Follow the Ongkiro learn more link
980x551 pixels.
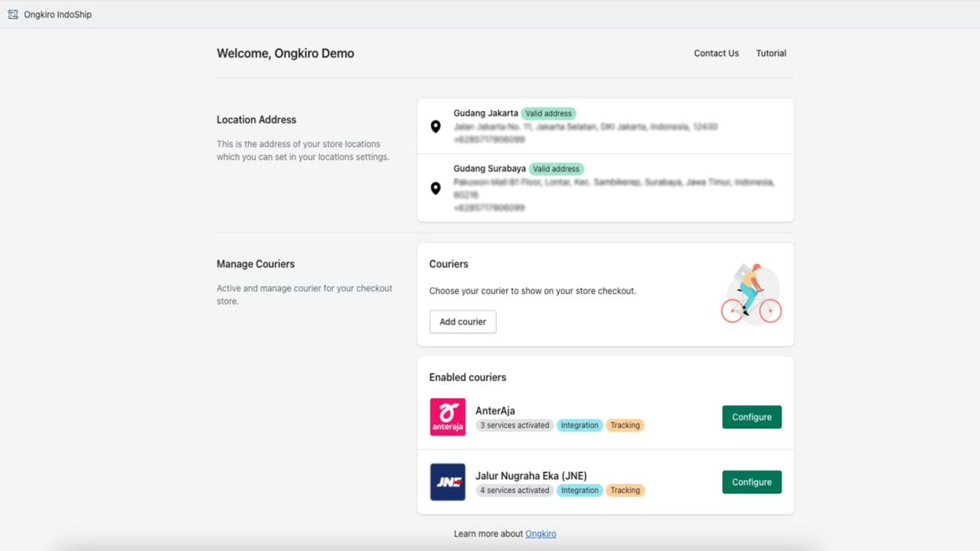coord(541,533)
